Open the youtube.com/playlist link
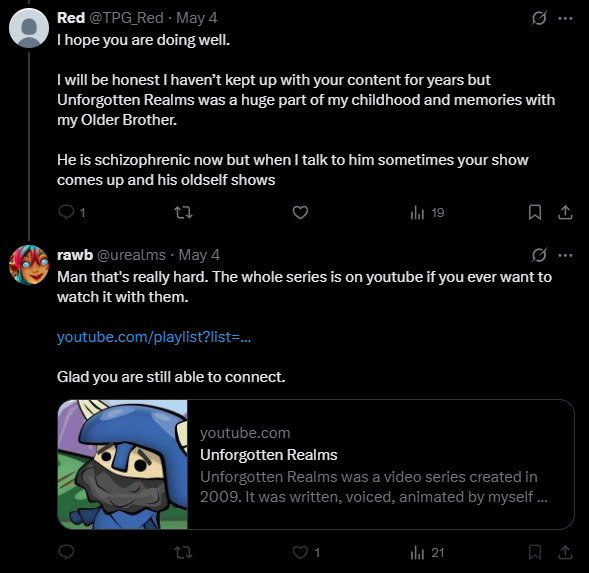 pyautogui.click(x=154, y=337)
